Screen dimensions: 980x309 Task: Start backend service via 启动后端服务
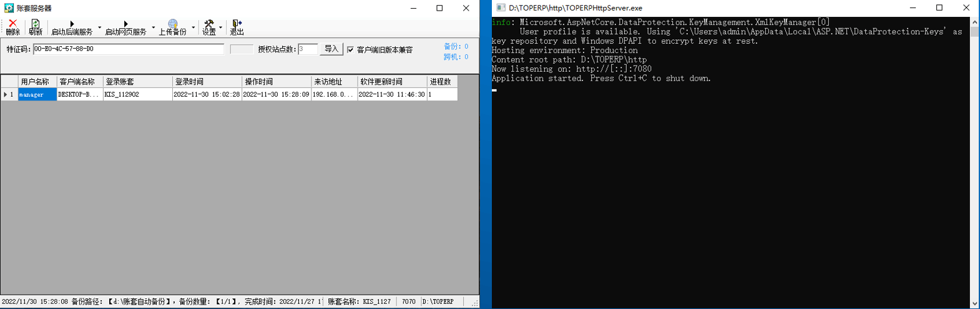click(72, 27)
